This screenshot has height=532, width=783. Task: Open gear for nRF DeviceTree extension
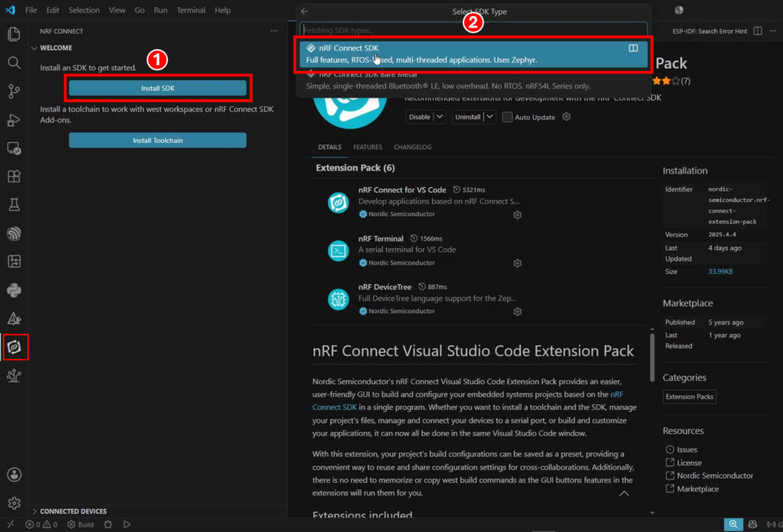tap(518, 311)
